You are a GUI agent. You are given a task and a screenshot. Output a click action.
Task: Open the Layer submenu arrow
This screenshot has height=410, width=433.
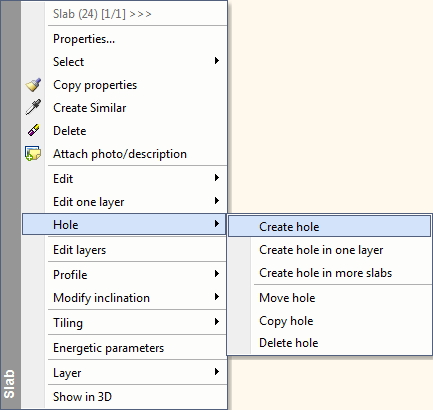click(217, 372)
